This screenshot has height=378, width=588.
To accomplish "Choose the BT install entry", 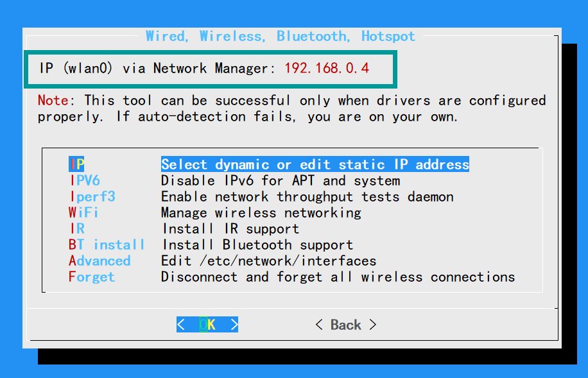I will (x=107, y=245).
